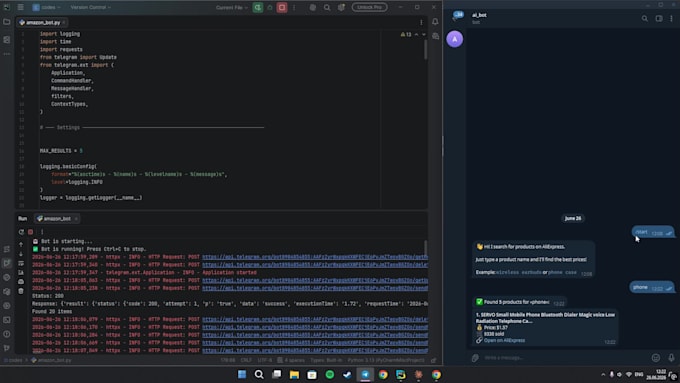Image resolution: width=680 pixels, height=383 pixels.
Task: Focus the Telegram Write a message field
Action: (564, 358)
